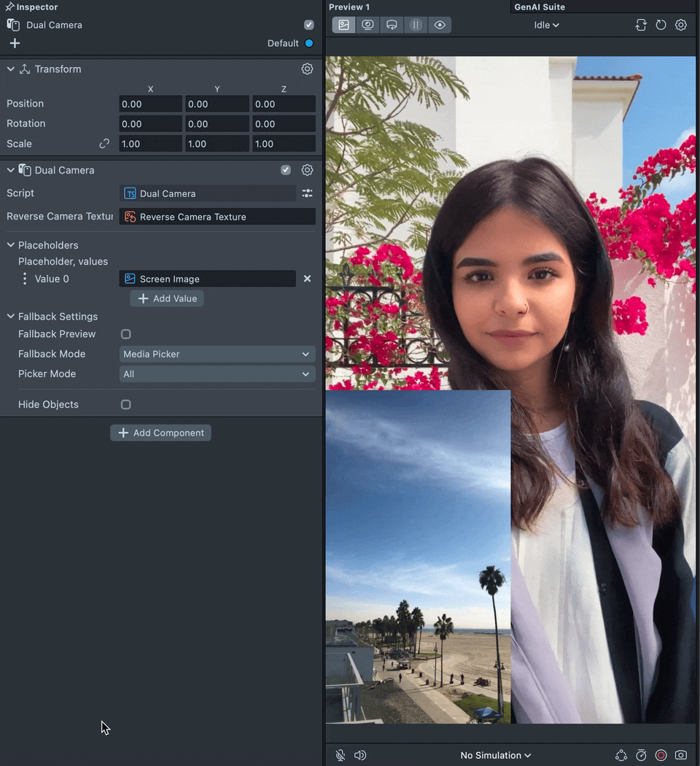Enable the Fallback Preview checkbox
This screenshot has height=766, width=700.
[x=126, y=334]
